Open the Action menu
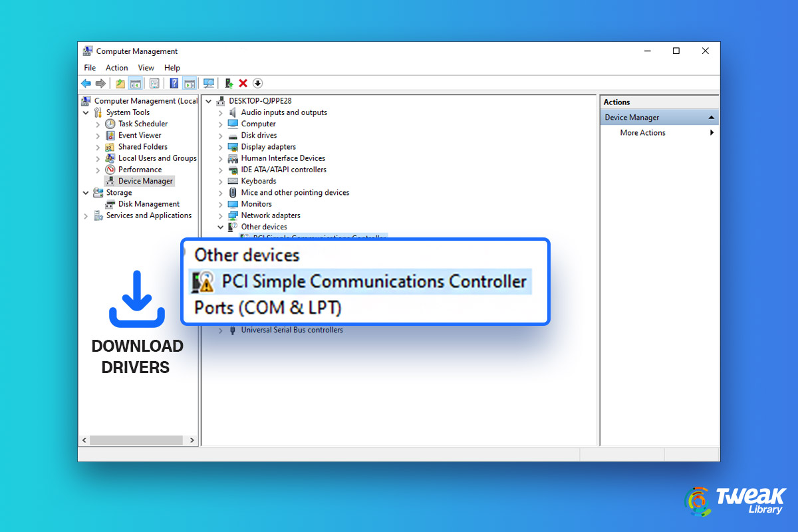Screen dimensions: 798x532 tap(116, 67)
